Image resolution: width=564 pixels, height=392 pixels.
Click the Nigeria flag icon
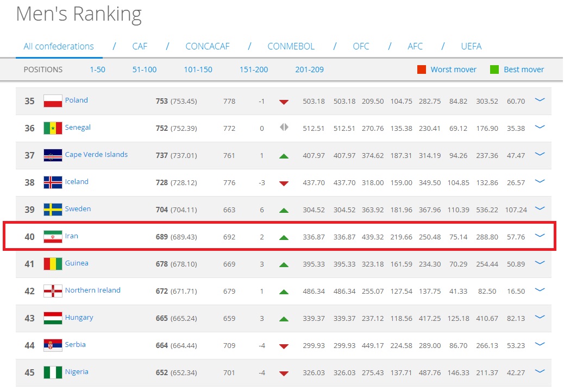click(x=53, y=372)
